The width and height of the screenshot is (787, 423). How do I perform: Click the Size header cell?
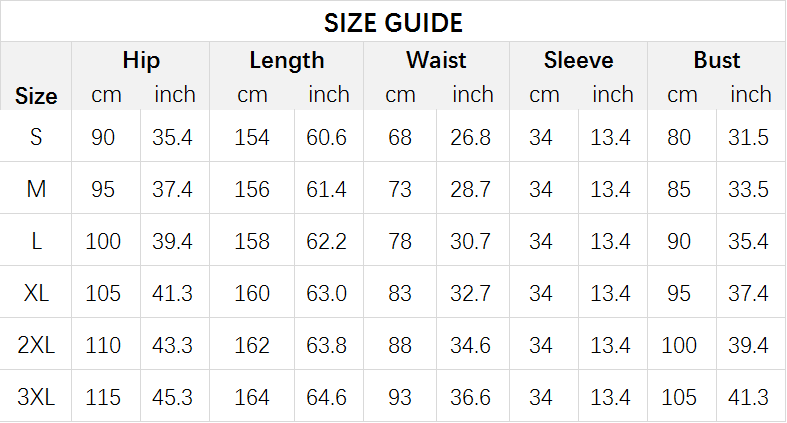(36, 96)
